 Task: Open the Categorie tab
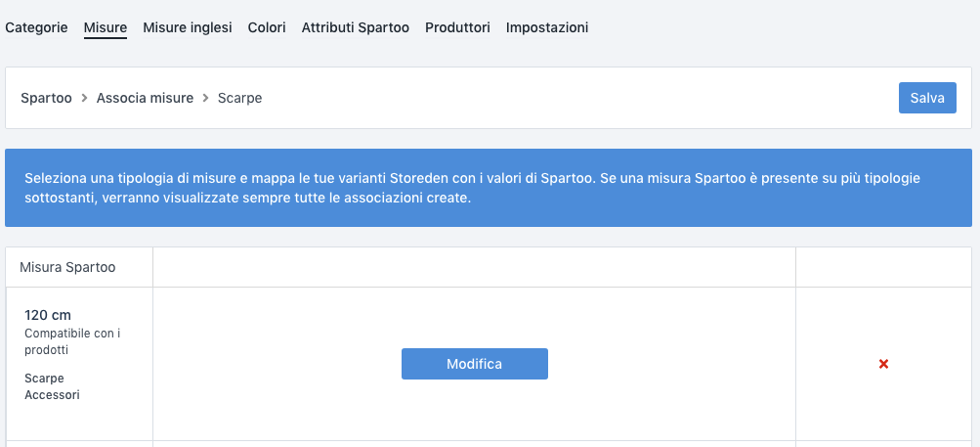pos(36,27)
